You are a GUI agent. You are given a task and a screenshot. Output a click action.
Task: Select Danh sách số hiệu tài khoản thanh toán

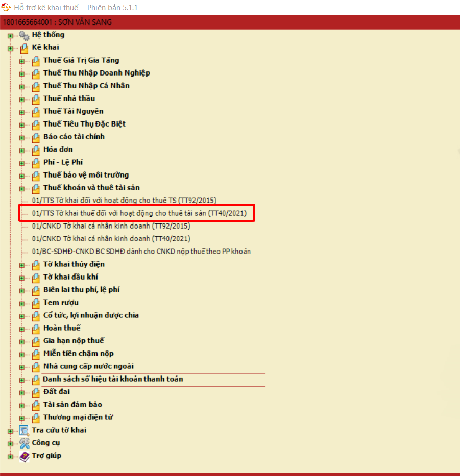click(113, 379)
